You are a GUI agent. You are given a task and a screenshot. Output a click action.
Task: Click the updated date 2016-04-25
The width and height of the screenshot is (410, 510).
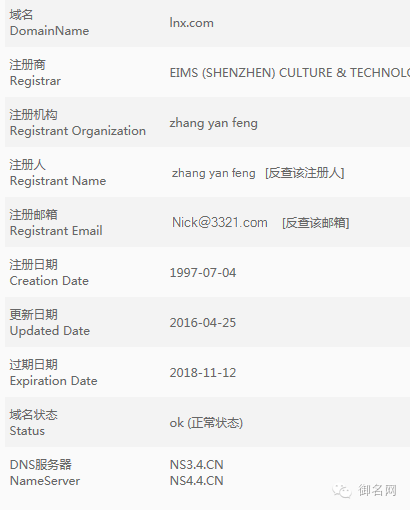203,323
